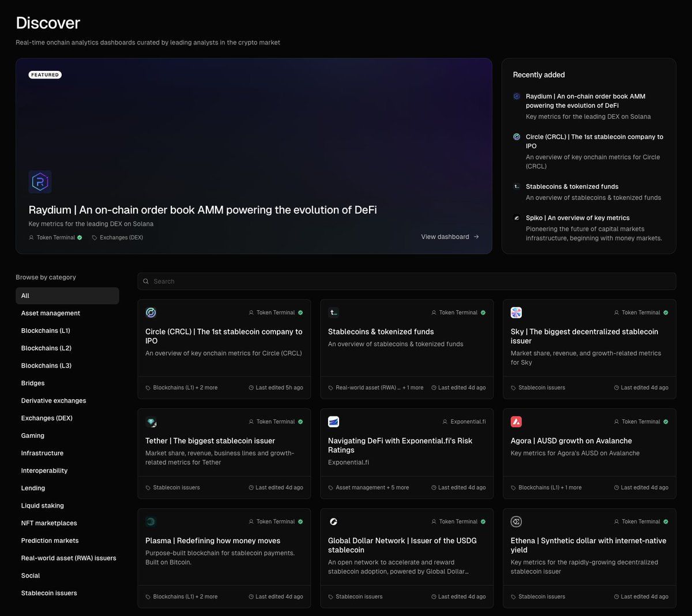
Task: Click the Agora red logo icon
Action: [516, 422]
